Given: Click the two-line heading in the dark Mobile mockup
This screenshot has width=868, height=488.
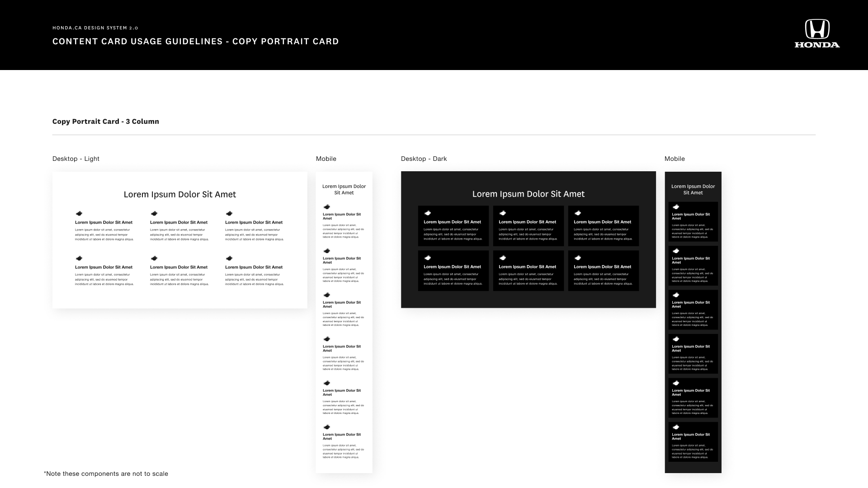Looking at the screenshot, I should coord(693,189).
